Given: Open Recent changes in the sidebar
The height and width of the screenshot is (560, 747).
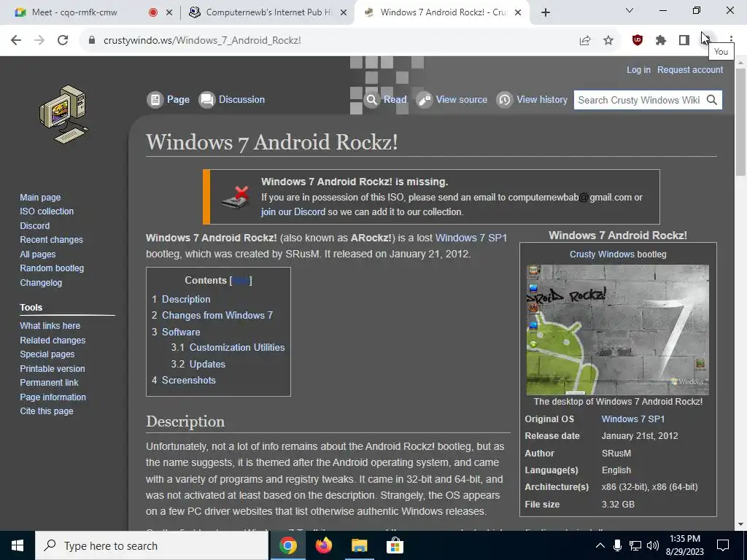Looking at the screenshot, I should 51,239.
